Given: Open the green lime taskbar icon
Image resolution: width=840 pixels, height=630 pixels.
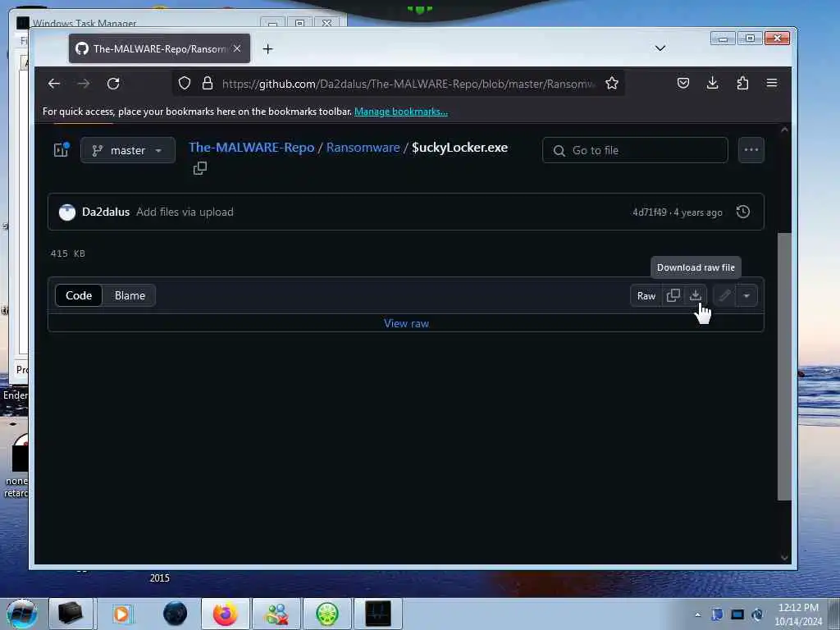Looking at the screenshot, I should pyautogui.click(x=327, y=614).
